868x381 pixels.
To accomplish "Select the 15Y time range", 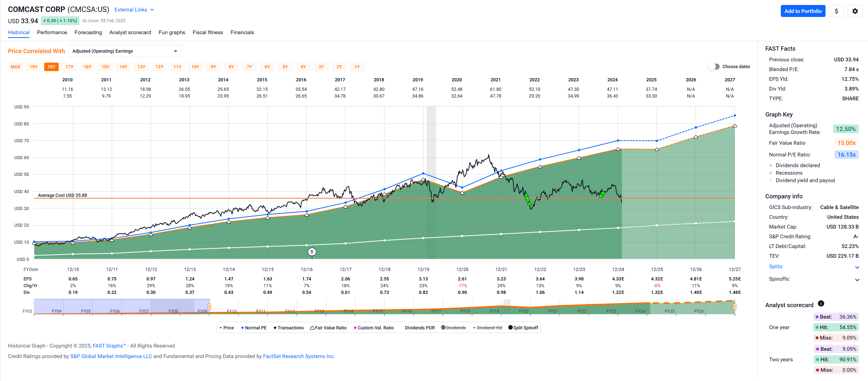I will coord(105,67).
